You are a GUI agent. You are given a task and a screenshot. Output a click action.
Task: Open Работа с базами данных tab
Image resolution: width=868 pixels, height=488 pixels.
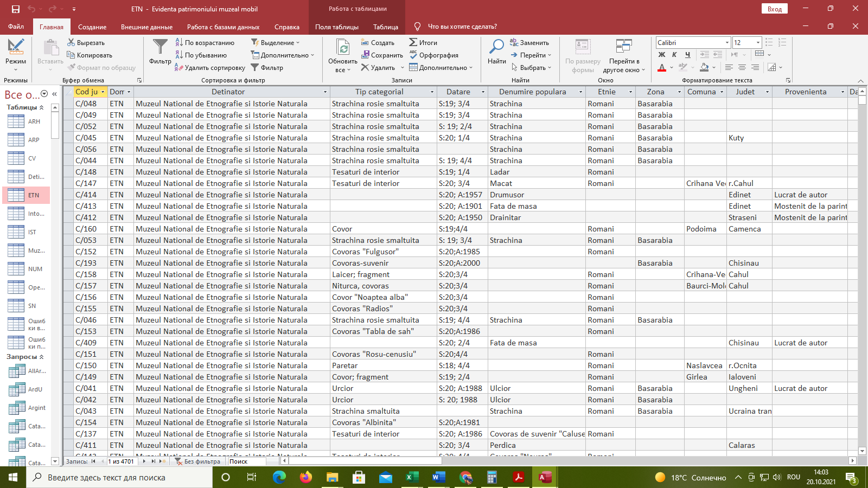223,27
